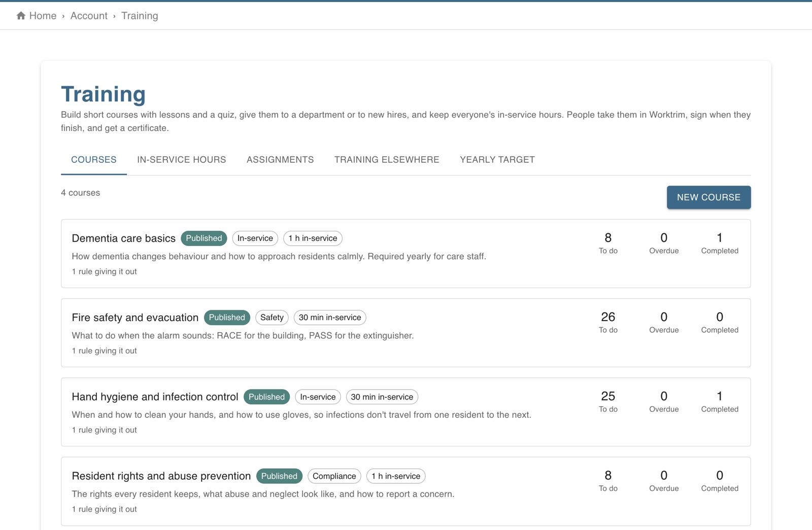Switch to the Courses tab
Image resolution: width=812 pixels, height=530 pixels.
(94, 160)
